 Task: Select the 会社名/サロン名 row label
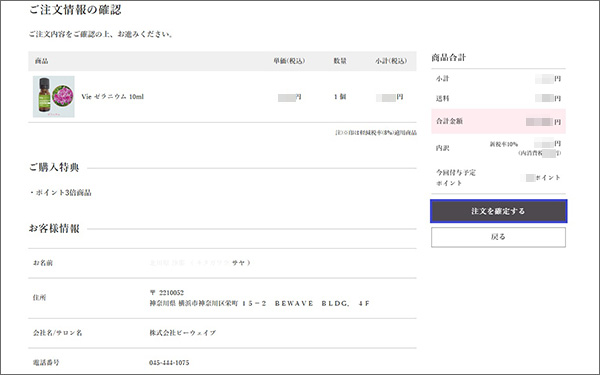click(57, 333)
